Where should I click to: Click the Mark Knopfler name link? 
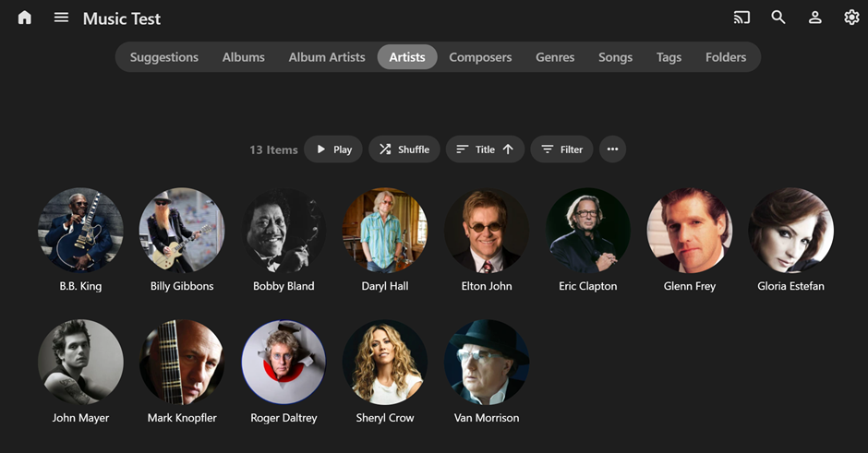pos(182,418)
